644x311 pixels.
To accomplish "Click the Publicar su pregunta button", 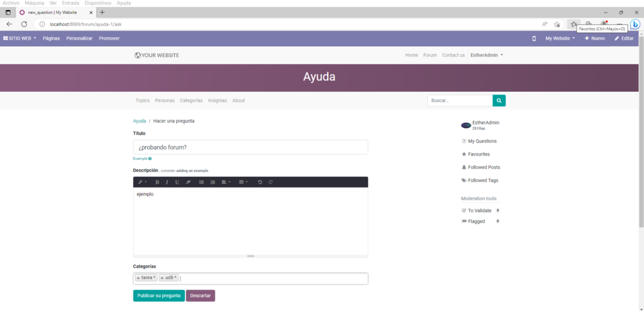I will pos(158,295).
